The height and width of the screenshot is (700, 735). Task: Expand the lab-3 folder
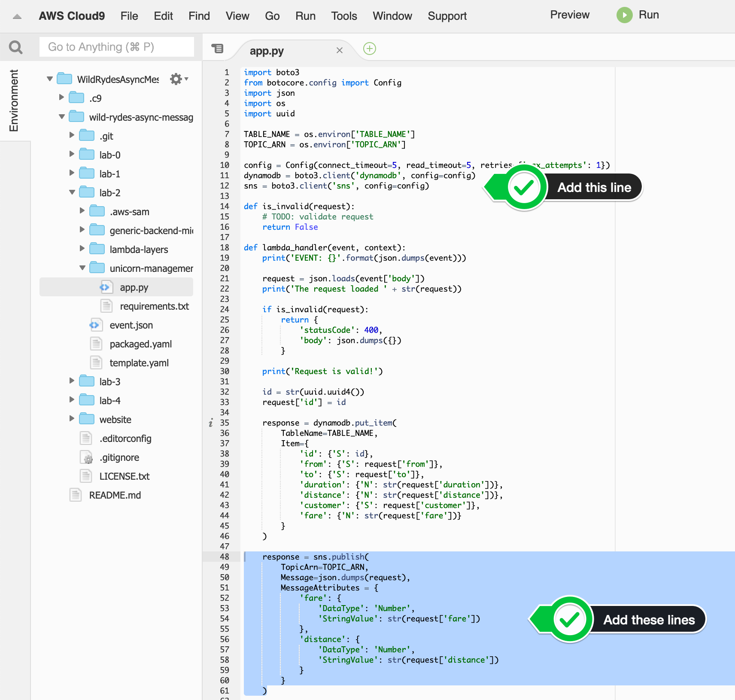[72, 381]
